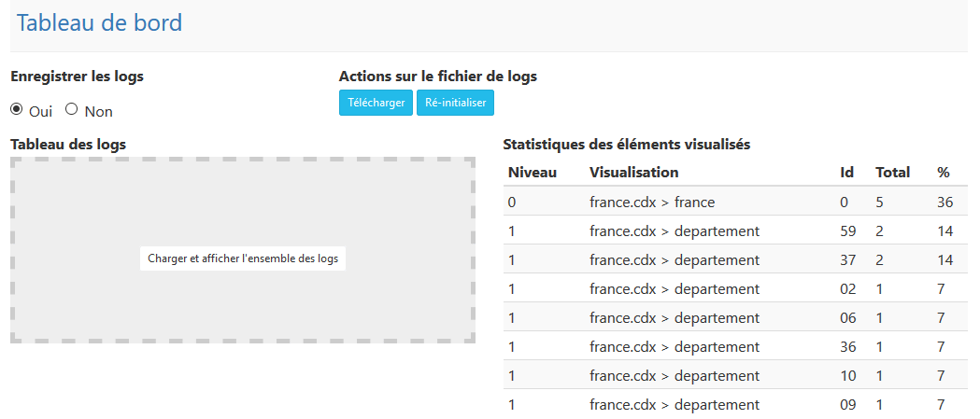Select the Oui radio button
Viewport: 980px width, 419px height.
(x=16, y=109)
